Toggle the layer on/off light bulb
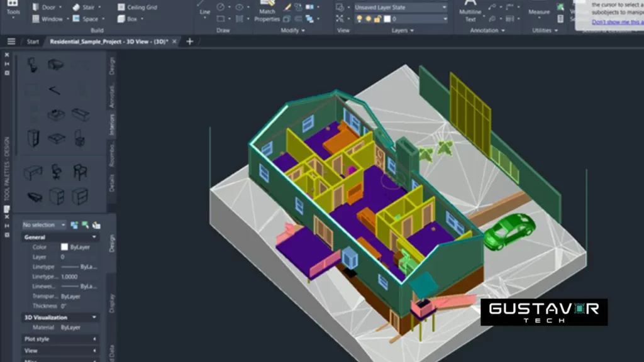 coord(359,18)
